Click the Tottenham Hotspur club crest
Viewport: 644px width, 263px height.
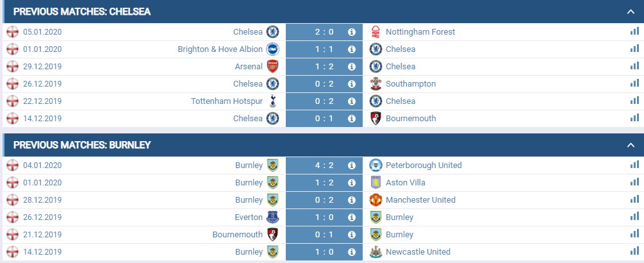coord(273,101)
